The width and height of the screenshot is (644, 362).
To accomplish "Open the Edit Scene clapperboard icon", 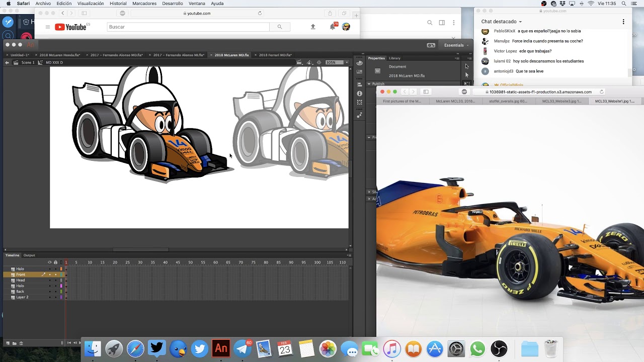I will 299,62.
